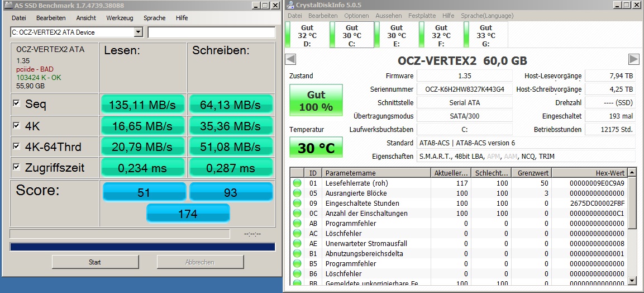Open the Bearbeiten menu in AS SSD Benchmark
Viewport: 644px width, 293px height.
coord(51,18)
